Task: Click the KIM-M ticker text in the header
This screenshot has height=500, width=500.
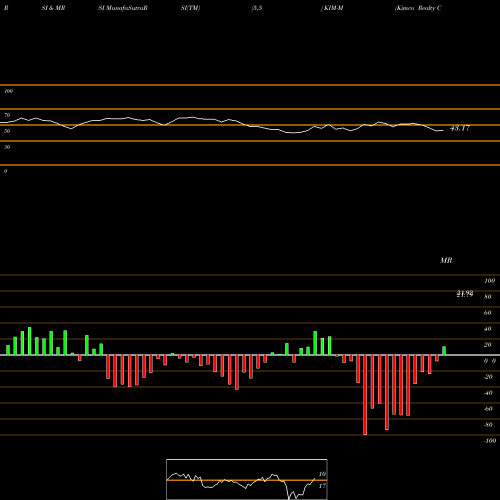Action: [x=333, y=8]
